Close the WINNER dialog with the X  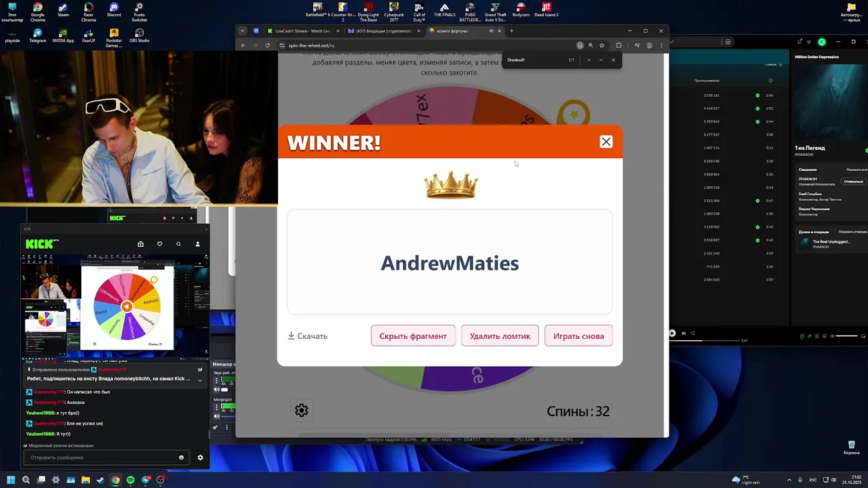606,142
